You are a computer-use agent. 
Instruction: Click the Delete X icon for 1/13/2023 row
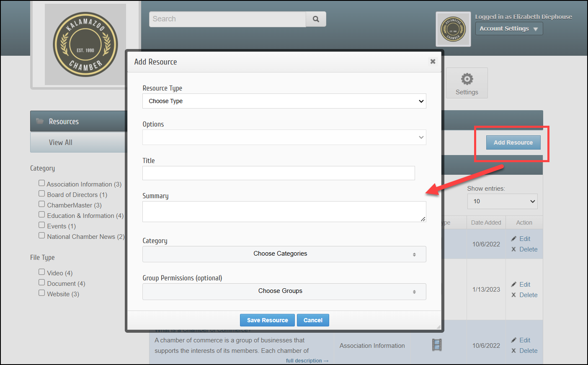(513, 295)
